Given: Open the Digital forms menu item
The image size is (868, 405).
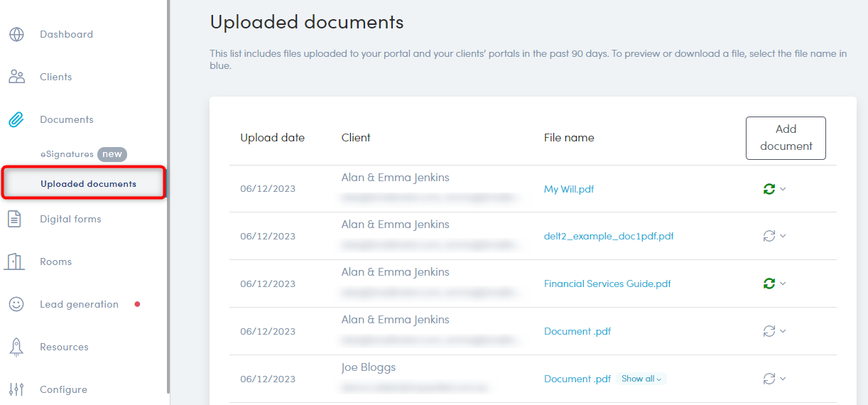Looking at the screenshot, I should click(70, 219).
